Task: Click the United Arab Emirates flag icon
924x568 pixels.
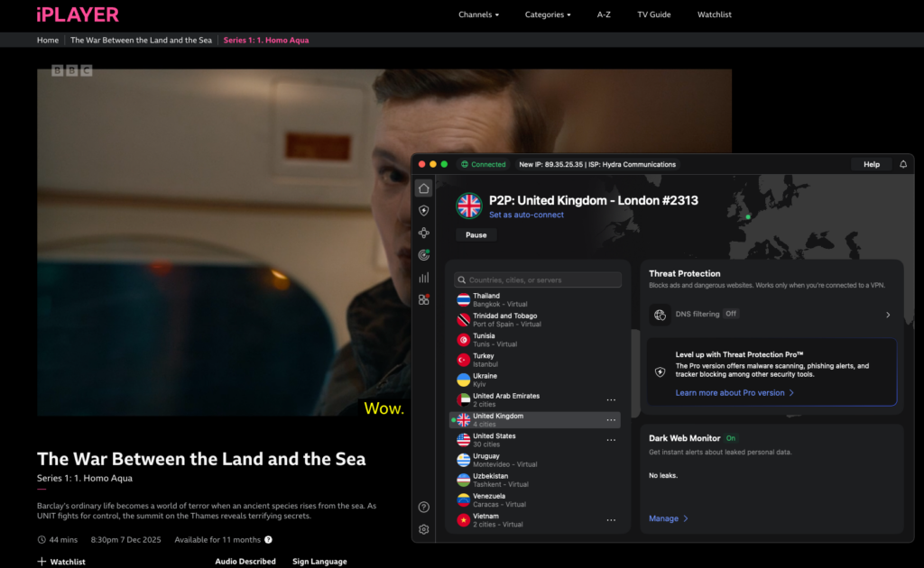Action: (464, 400)
